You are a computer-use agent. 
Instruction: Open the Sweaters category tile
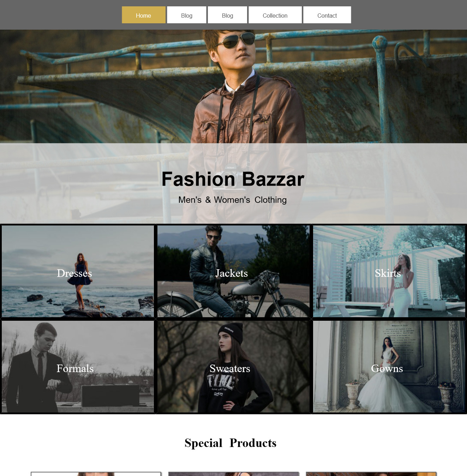pos(233,367)
